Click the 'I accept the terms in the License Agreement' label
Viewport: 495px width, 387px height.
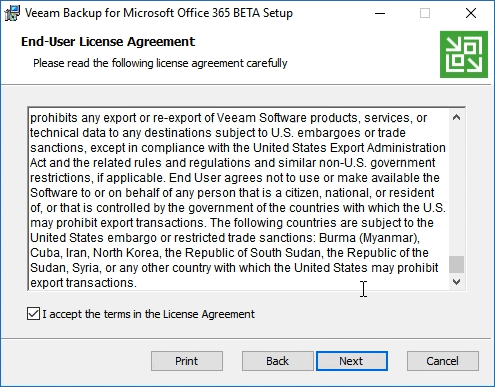coord(148,314)
